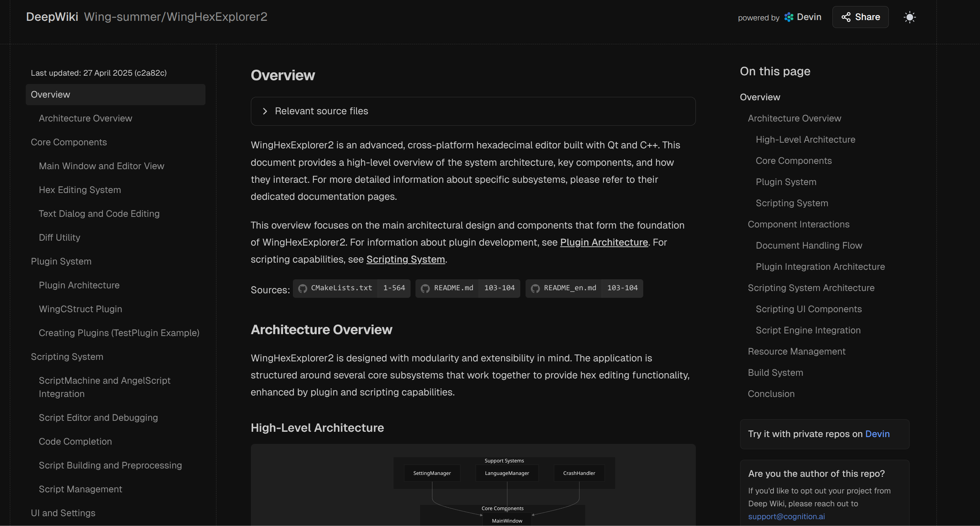Open Architecture Overview in the left sidebar

pyautogui.click(x=86, y=118)
